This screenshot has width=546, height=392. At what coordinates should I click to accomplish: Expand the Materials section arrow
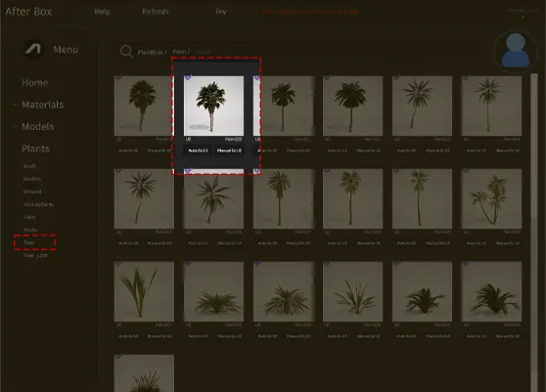pyautogui.click(x=15, y=105)
